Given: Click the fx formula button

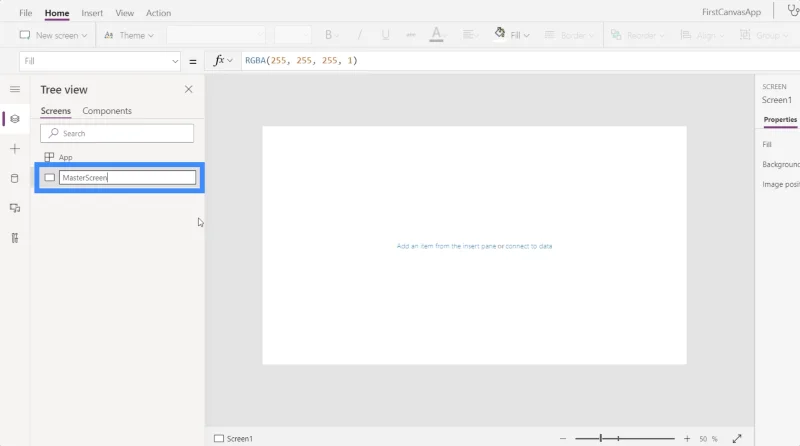Looking at the screenshot, I should point(222,61).
